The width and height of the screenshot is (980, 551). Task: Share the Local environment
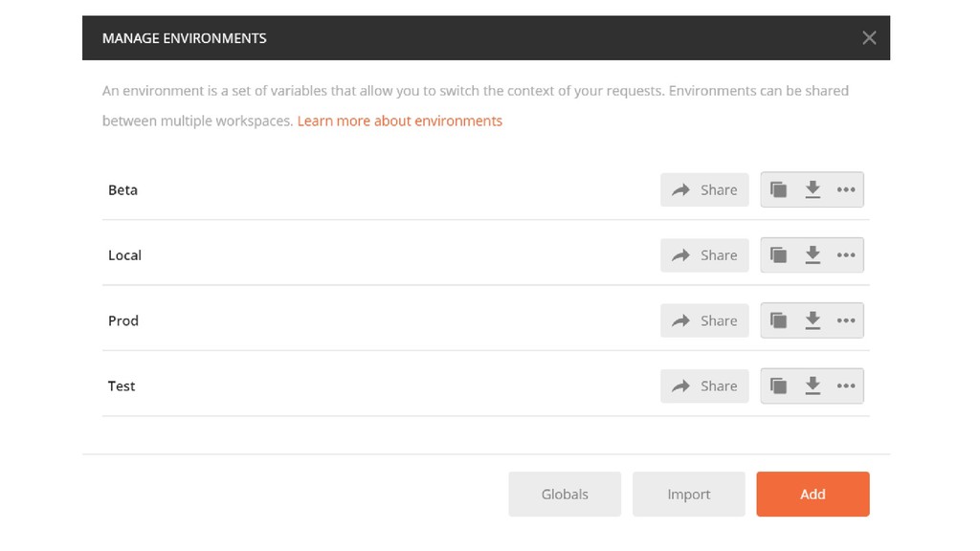[x=704, y=254]
